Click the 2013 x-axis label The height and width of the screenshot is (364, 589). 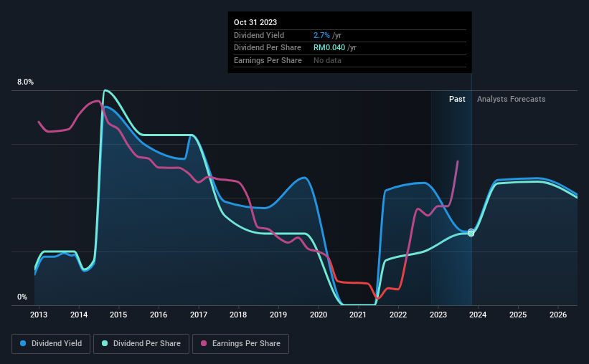click(x=39, y=315)
